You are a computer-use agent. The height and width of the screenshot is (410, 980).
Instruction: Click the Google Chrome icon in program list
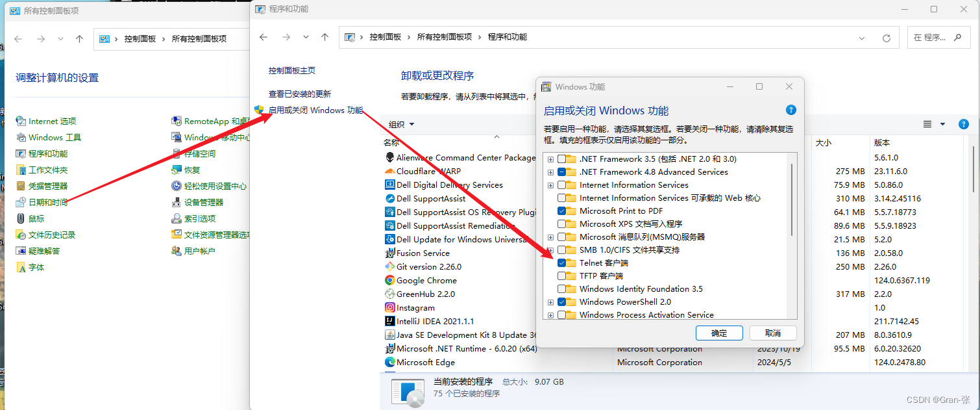click(x=390, y=280)
